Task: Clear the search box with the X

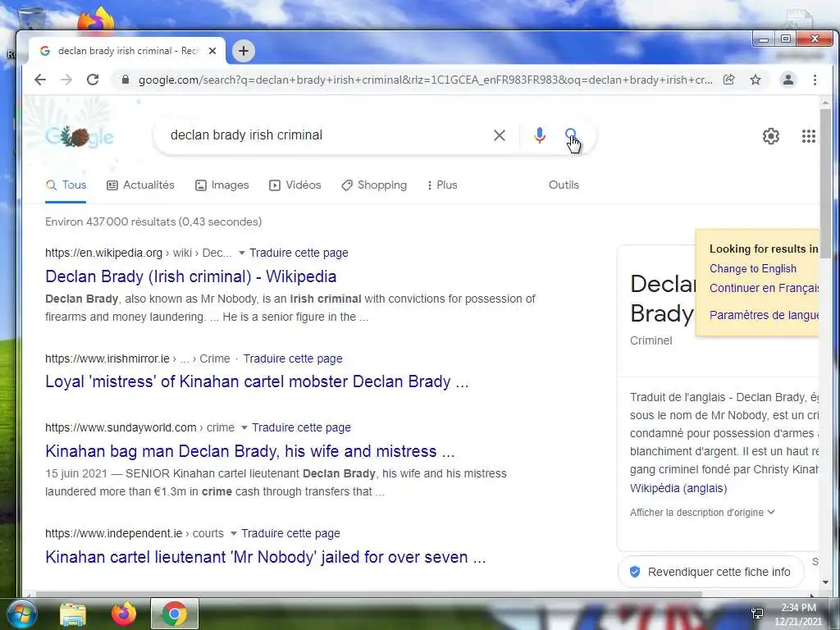Action: pos(500,135)
